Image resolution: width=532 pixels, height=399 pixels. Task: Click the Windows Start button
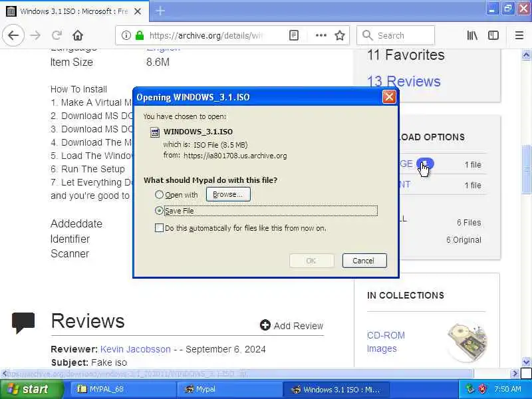31,389
